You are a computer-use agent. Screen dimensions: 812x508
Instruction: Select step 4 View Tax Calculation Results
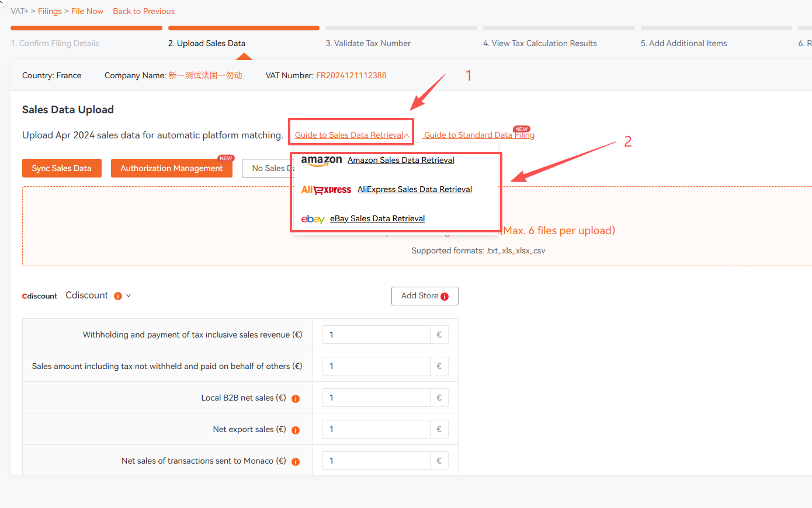[540, 43]
